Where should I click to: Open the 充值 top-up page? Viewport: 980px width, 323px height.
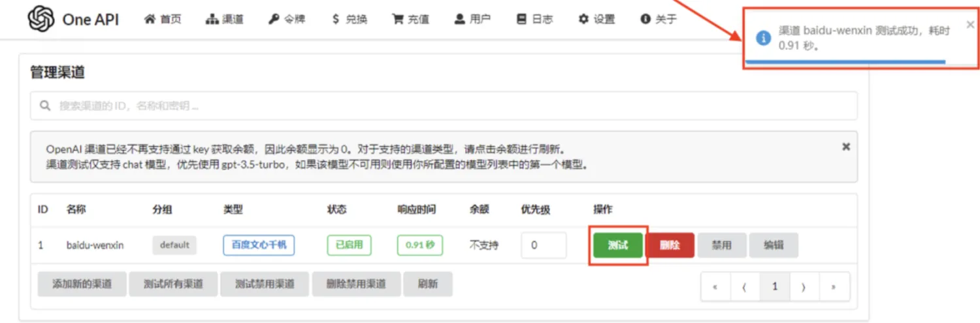tap(410, 19)
